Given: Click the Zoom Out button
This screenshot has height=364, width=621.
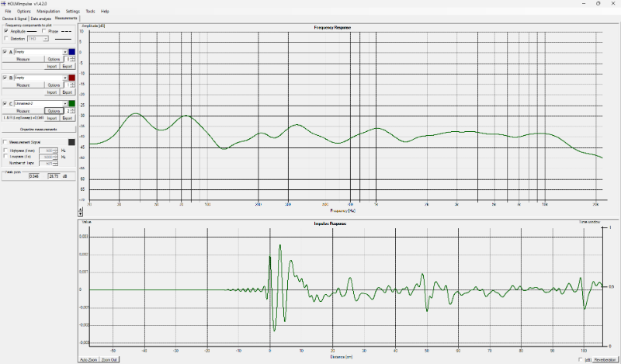Looking at the screenshot, I should [109, 359].
